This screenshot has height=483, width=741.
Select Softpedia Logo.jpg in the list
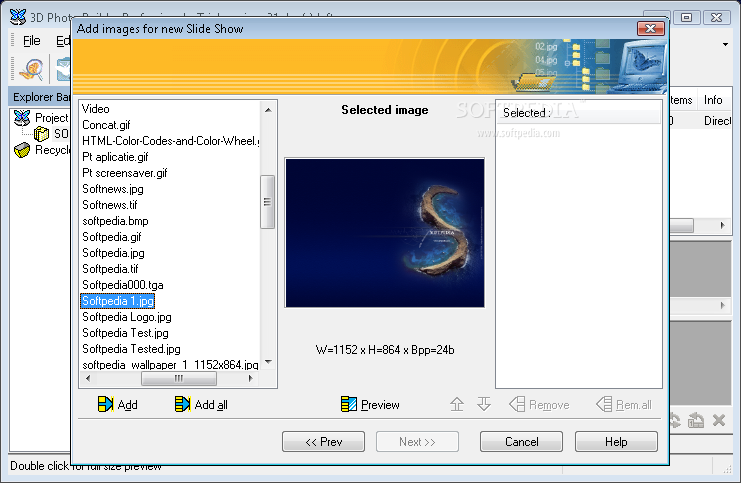click(127, 317)
